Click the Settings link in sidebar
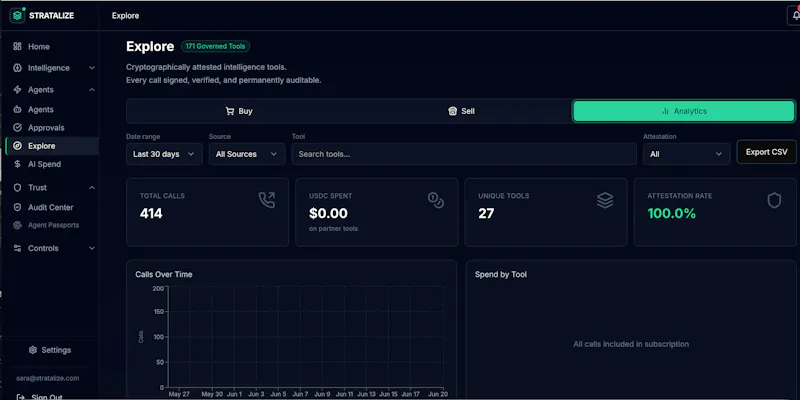Viewport: 800px width, 400px height. [x=50, y=350]
